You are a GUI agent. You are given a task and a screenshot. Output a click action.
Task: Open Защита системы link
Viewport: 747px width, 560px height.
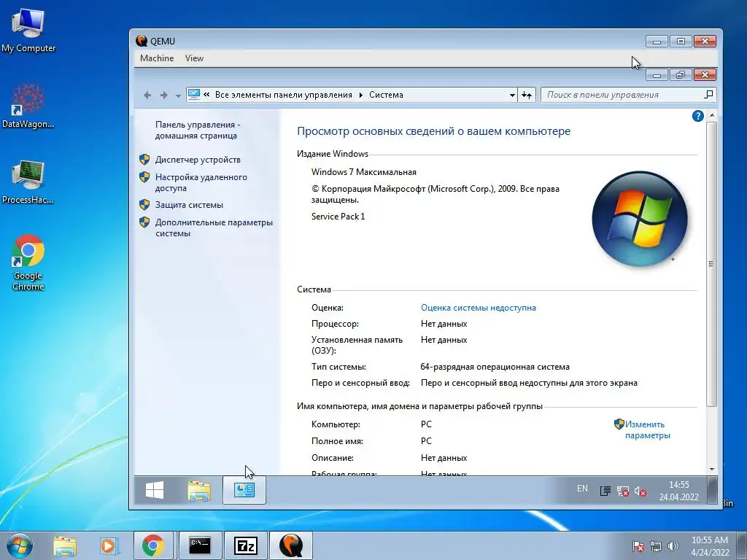pos(189,205)
